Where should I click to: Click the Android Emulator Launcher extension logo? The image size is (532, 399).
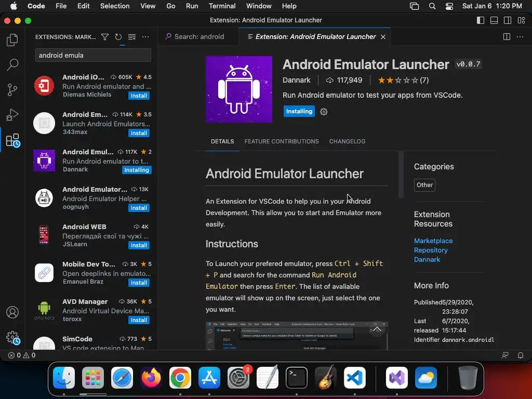(x=239, y=89)
